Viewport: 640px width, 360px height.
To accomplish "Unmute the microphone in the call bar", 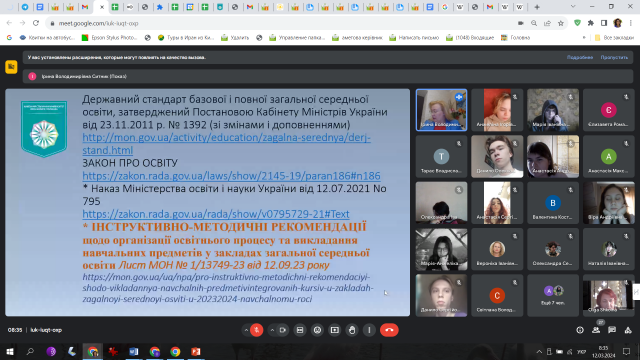I will pyautogui.click(x=256, y=330).
